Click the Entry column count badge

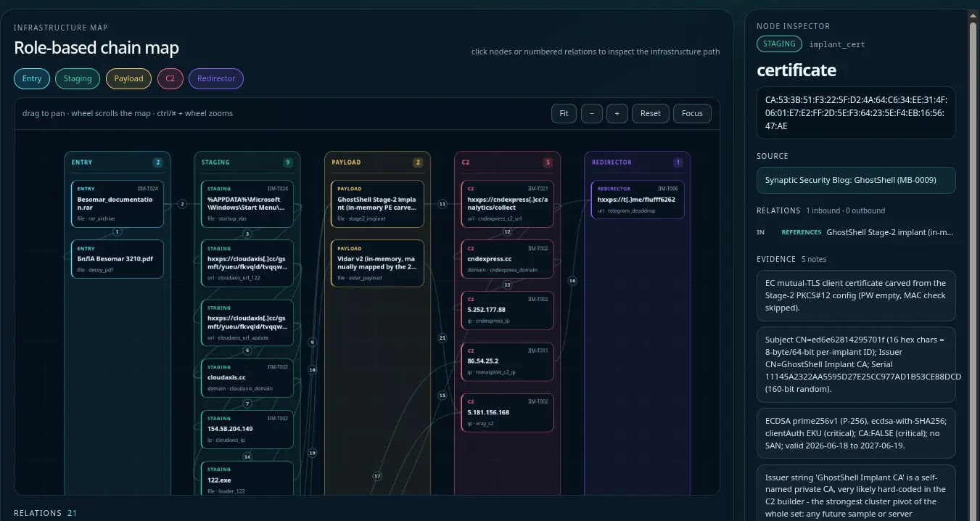(x=157, y=163)
